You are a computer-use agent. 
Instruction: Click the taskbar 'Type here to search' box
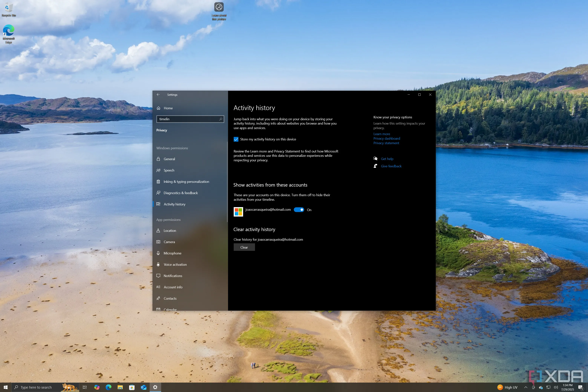[x=45, y=387]
